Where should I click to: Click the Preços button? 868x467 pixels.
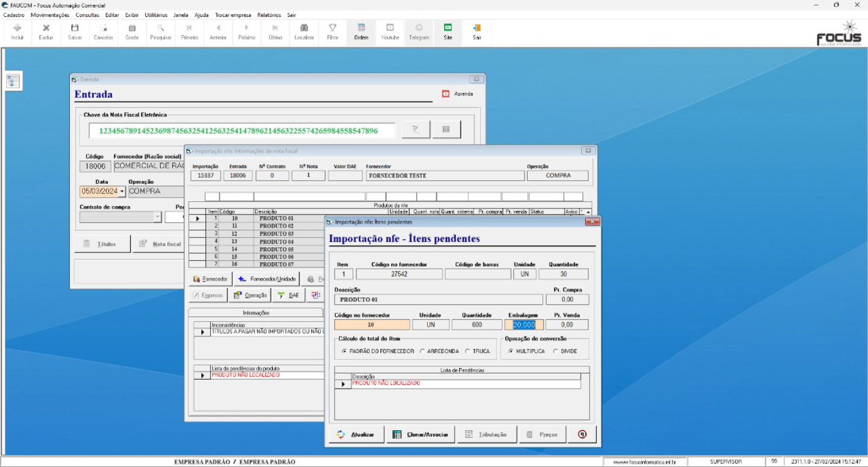tap(542, 434)
